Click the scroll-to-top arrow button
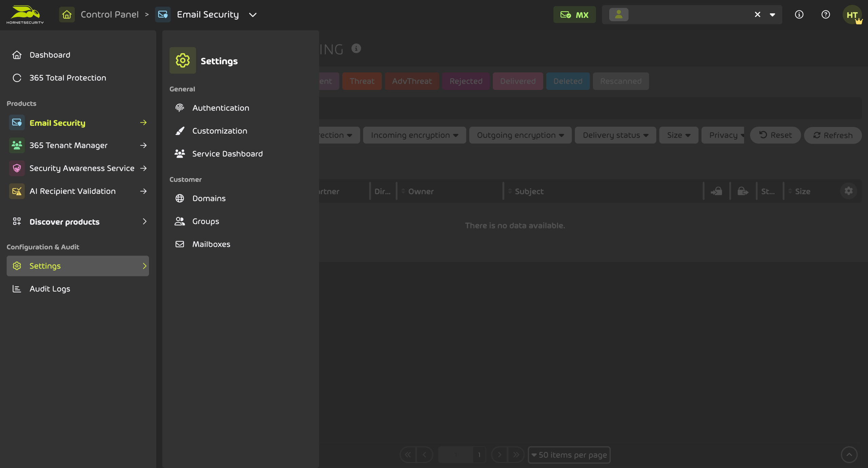This screenshot has width=868, height=468. pyautogui.click(x=849, y=454)
